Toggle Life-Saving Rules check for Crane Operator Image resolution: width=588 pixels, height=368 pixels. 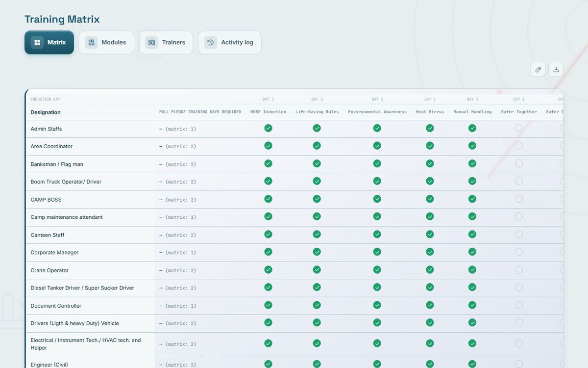pyautogui.click(x=317, y=269)
